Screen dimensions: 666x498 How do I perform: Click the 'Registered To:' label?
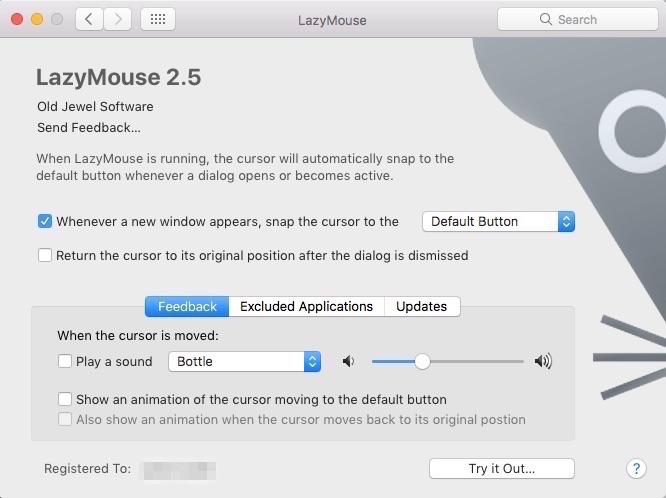pos(87,469)
